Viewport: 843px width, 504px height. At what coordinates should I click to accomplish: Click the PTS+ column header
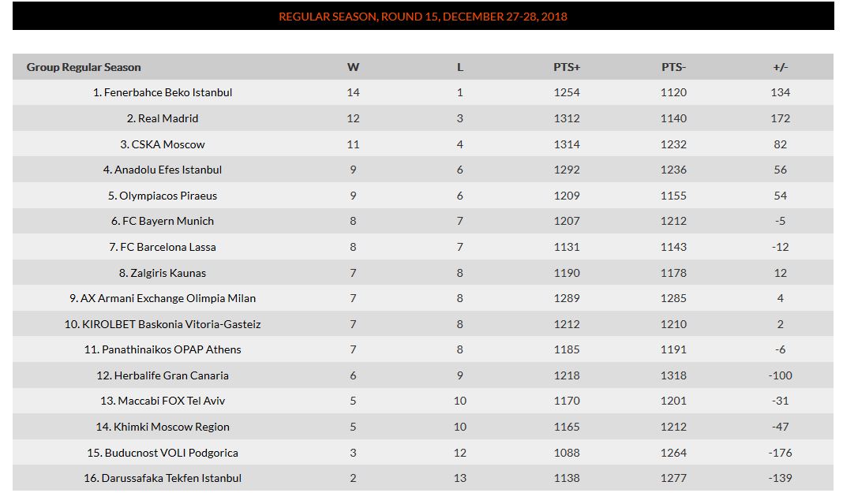click(x=567, y=67)
